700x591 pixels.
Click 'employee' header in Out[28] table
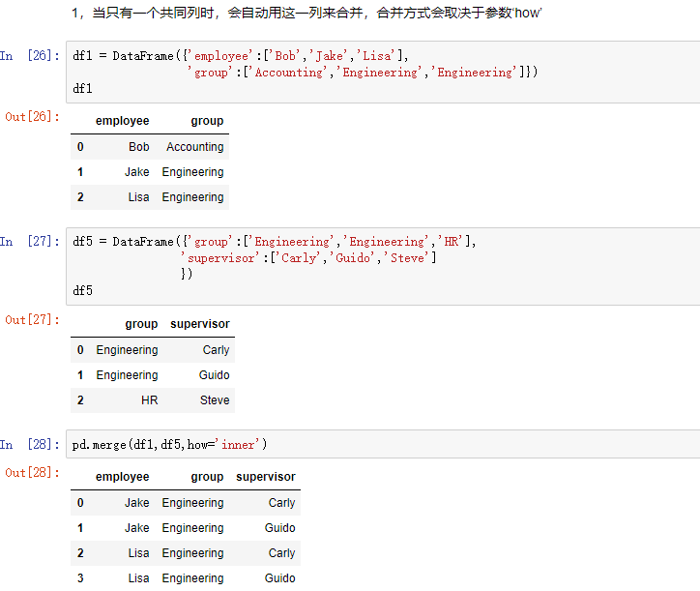pyautogui.click(x=123, y=477)
